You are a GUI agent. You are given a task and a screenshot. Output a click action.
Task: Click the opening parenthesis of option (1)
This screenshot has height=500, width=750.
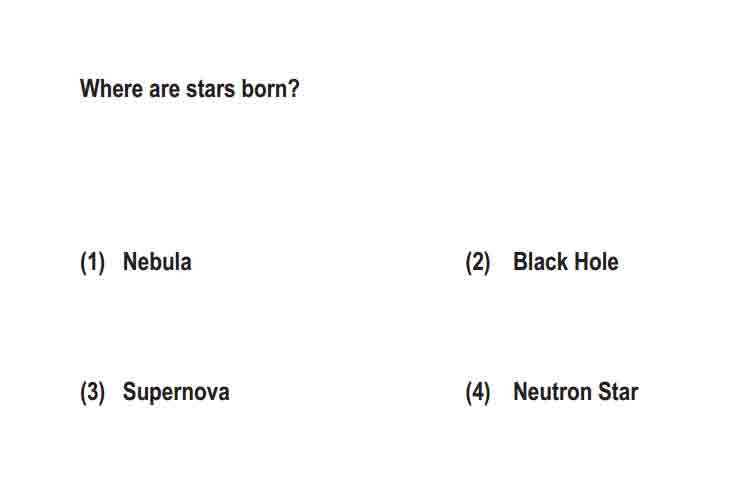coord(83,263)
